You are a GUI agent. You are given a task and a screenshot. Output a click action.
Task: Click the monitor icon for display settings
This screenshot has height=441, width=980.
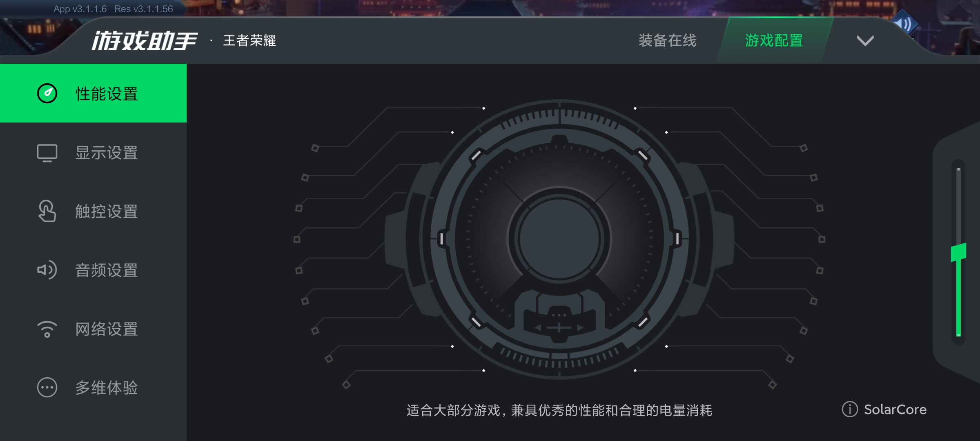coord(47,153)
